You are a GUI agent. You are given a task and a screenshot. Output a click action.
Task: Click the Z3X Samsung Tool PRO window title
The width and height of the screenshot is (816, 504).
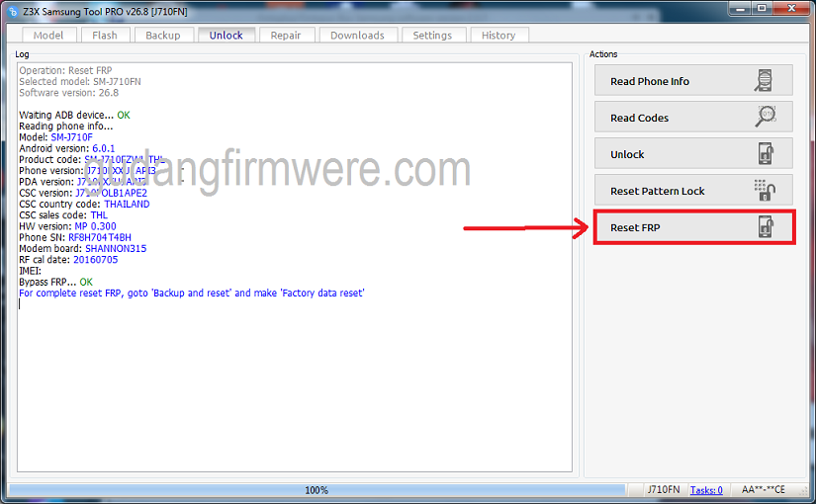pos(105,12)
